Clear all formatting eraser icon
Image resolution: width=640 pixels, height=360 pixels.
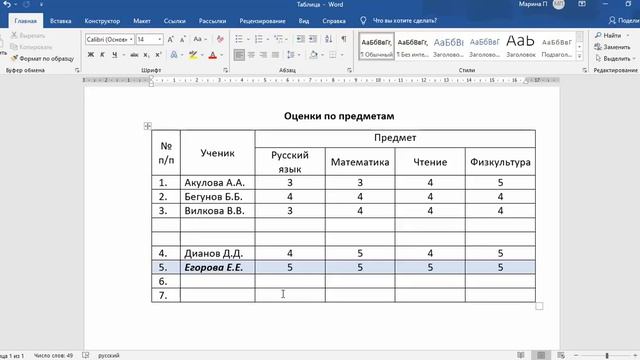(220, 39)
